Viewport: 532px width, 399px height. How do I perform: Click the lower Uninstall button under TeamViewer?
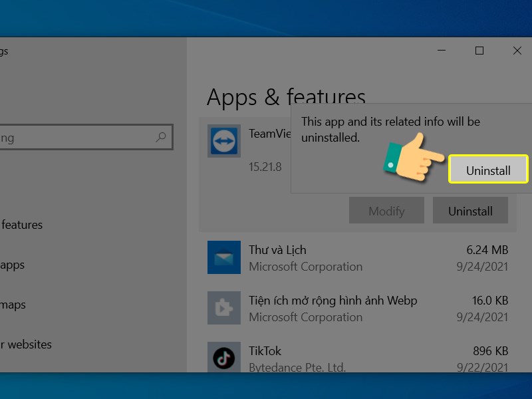click(x=470, y=210)
